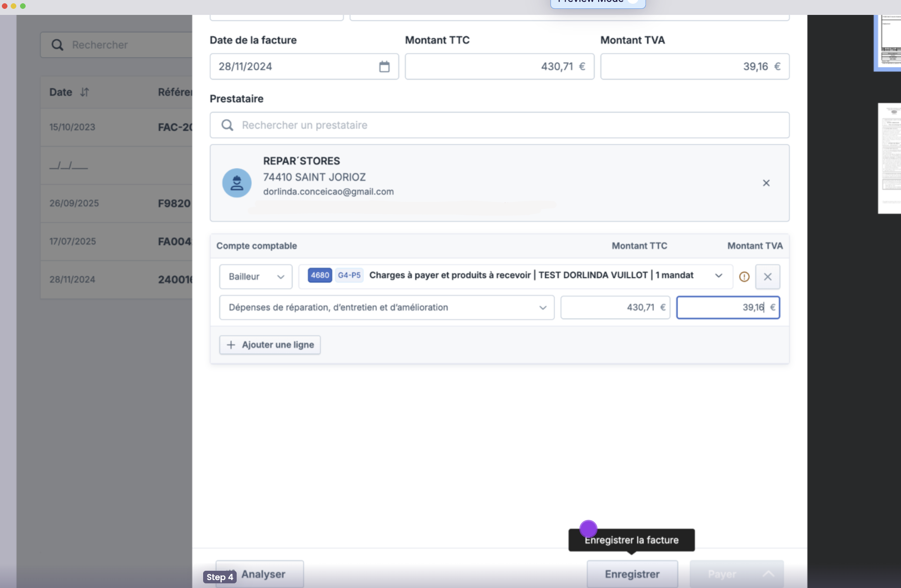Screen dimensions: 901x588
Task: Open the invoice date calendar picker
Action: 384,67
